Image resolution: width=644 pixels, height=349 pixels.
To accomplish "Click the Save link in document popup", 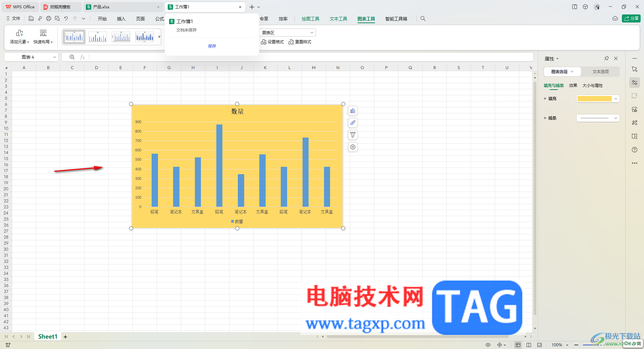I will point(212,46).
